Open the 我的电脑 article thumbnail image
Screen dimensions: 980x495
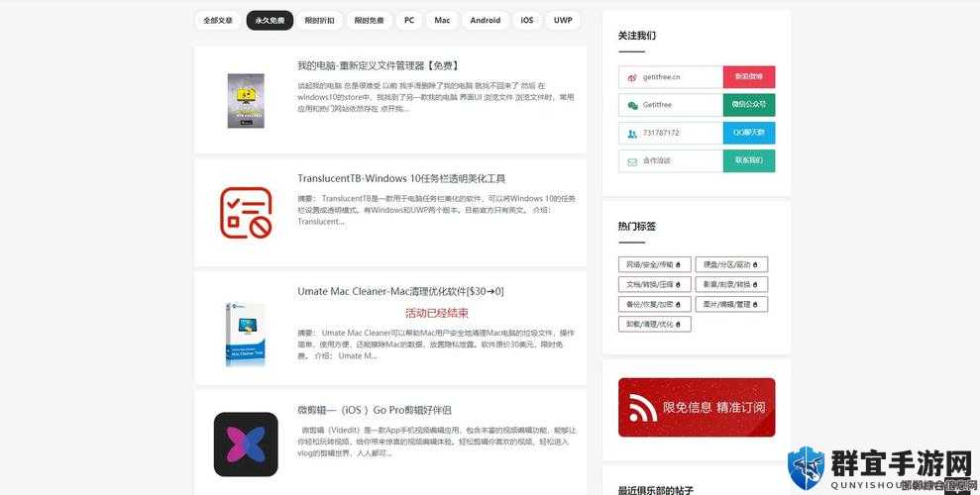pos(246,101)
